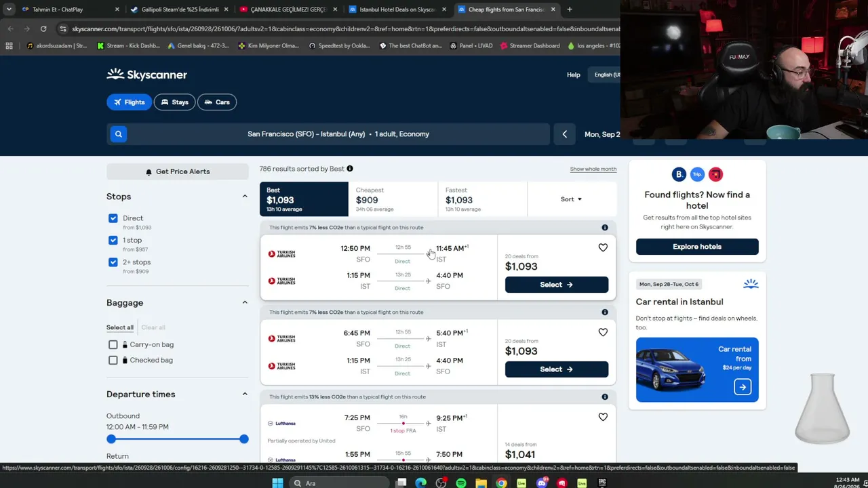
Task: Click the Explore hotels button
Action: point(697,247)
